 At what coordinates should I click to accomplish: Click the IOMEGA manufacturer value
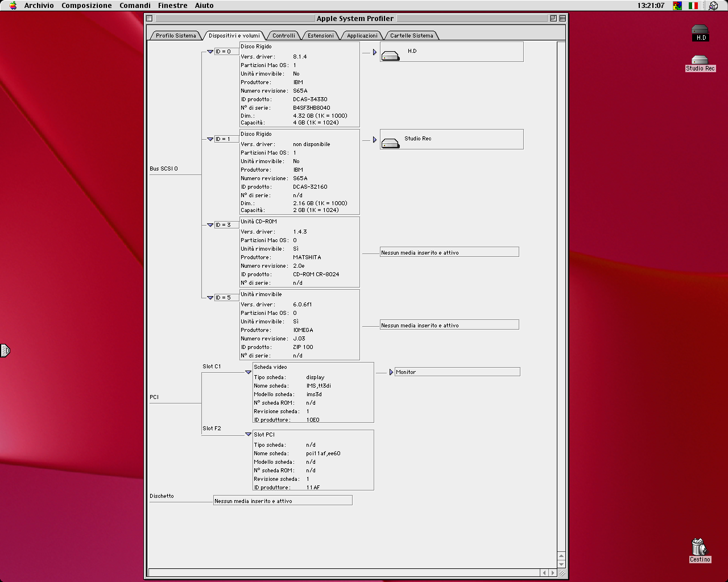[303, 330]
